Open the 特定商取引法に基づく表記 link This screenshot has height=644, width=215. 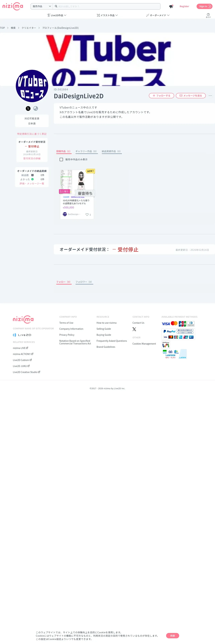32,134
